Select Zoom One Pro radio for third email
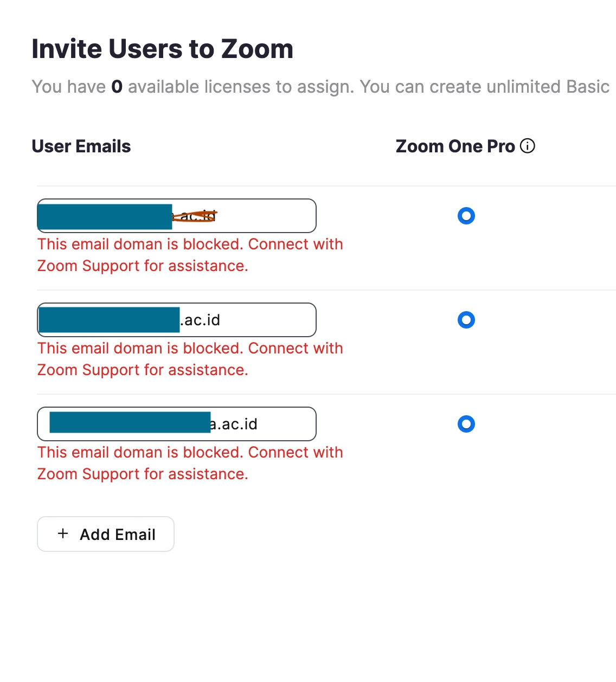This screenshot has height=682, width=616. (466, 424)
